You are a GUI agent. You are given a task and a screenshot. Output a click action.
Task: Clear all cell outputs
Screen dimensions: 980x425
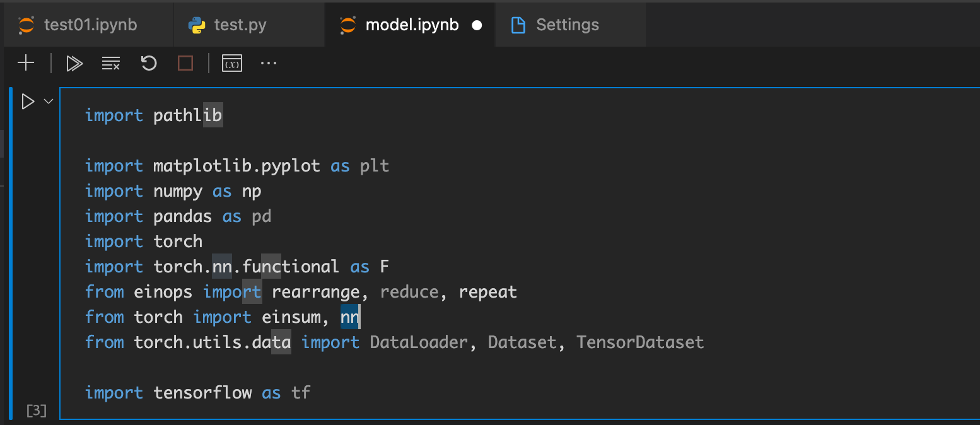pyautogui.click(x=111, y=63)
